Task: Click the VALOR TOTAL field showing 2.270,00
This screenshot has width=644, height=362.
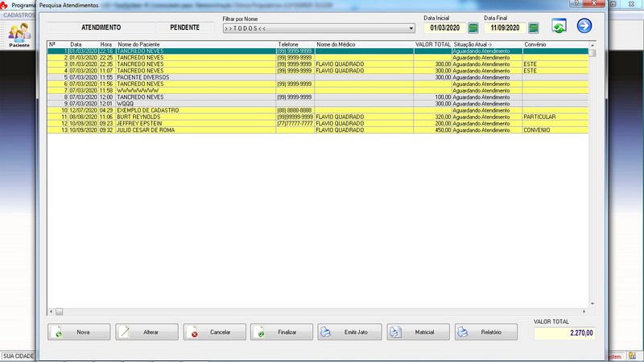Action: tap(564, 333)
